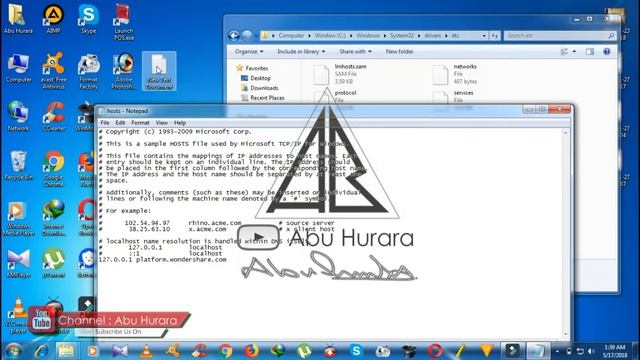Screen dimensions: 640x360
Task: Select the KMPlayer desktop shortcut
Action: click(x=18, y=264)
